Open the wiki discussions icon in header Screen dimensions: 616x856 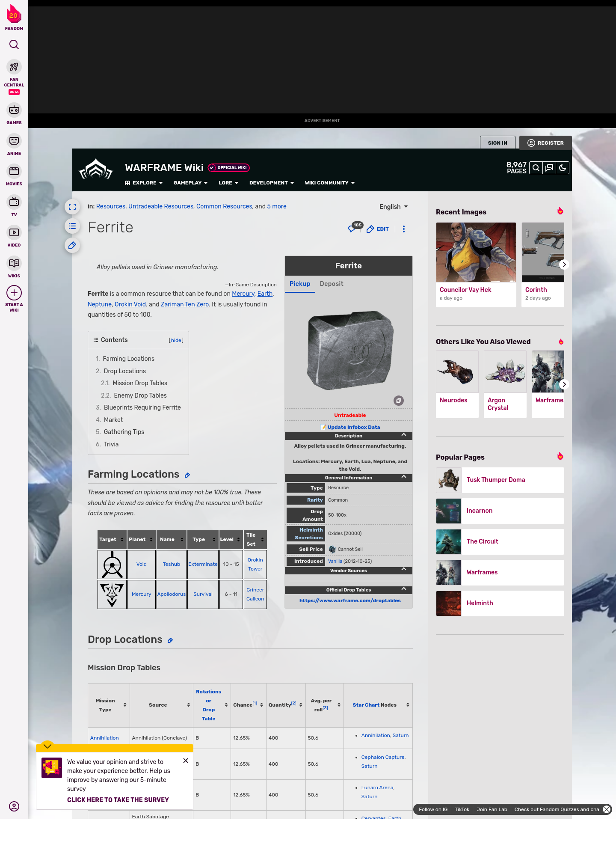pyautogui.click(x=549, y=168)
